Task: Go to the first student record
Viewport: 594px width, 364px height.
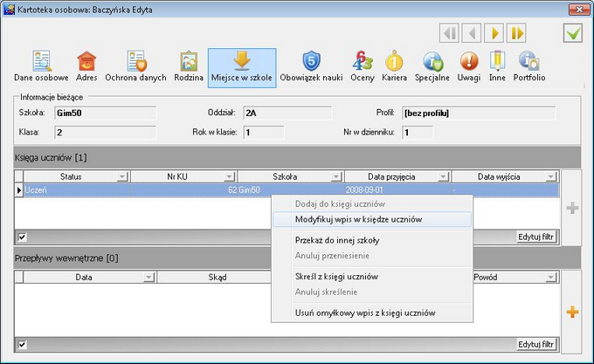Action: pyautogui.click(x=449, y=33)
